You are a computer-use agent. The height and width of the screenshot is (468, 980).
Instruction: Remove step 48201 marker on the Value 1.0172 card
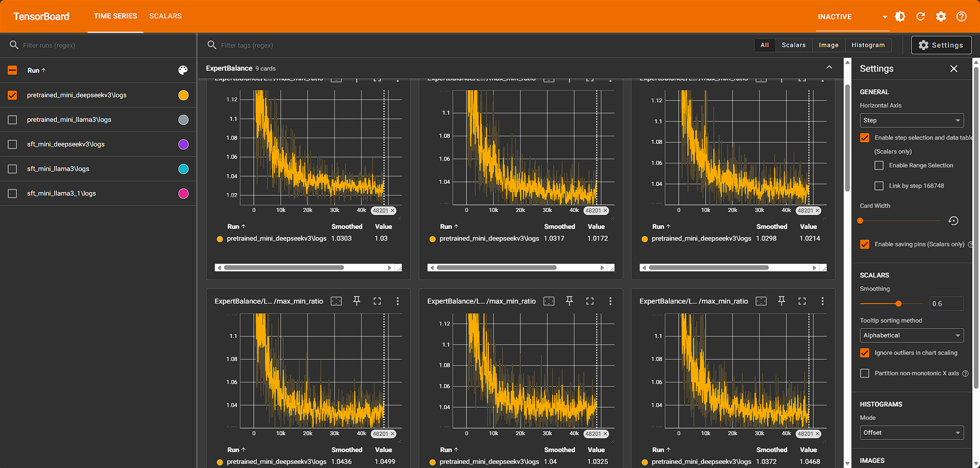605,210
